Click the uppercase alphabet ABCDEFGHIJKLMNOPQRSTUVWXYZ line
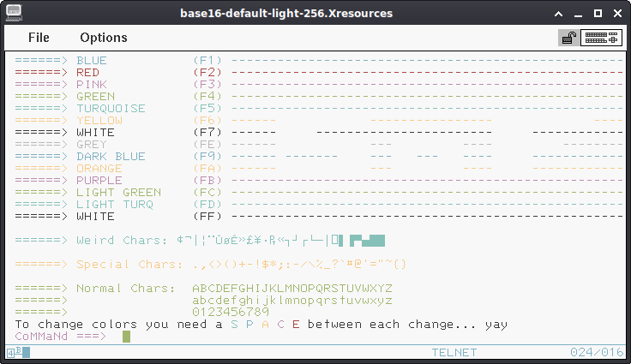 tap(292, 289)
